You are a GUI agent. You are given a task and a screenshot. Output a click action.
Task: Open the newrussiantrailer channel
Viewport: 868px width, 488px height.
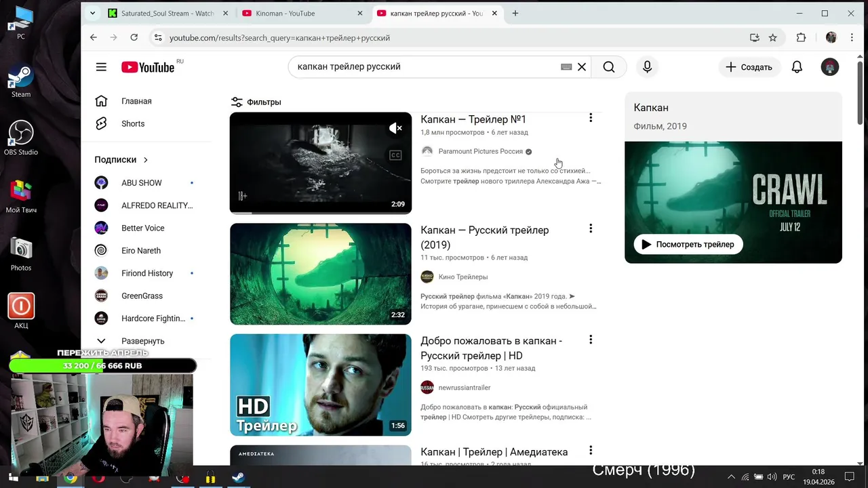(x=465, y=388)
